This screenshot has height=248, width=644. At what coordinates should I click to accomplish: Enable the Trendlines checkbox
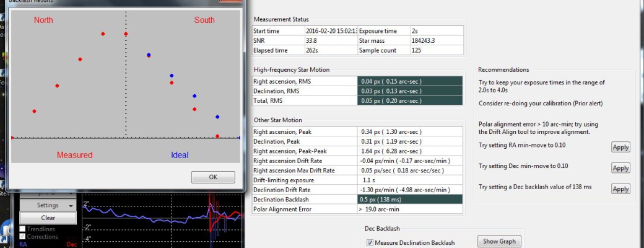22,229
